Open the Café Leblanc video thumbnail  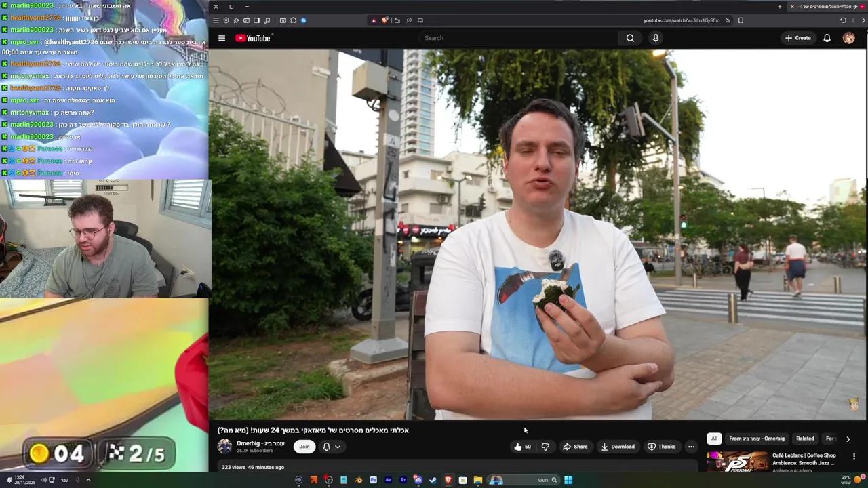coord(737,461)
